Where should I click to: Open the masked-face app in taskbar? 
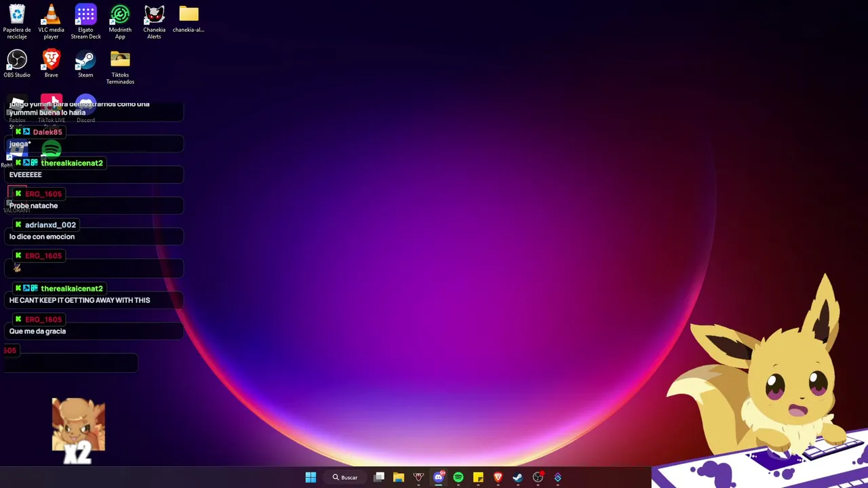[418, 477]
